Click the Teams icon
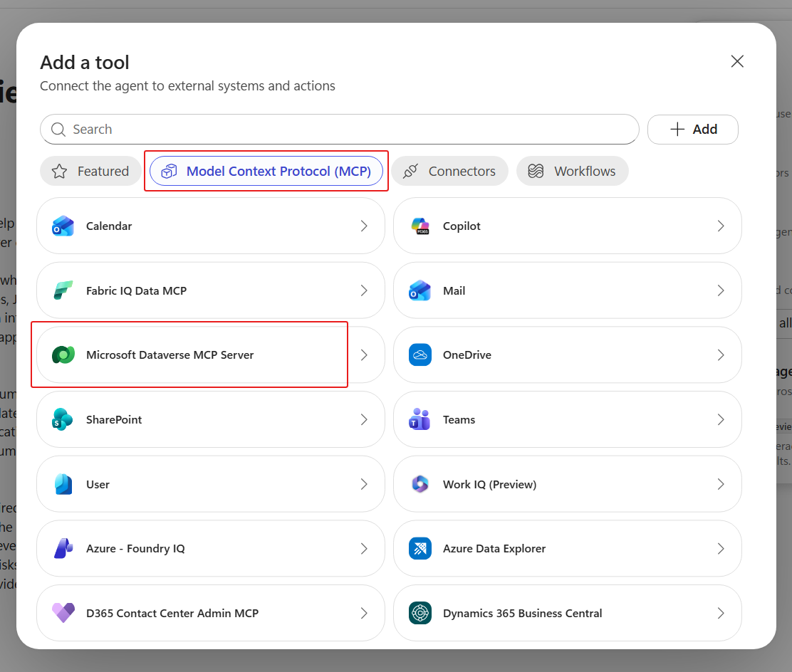Image resolution: width=792 pixels, height=672 pixels. click(420, 419)
